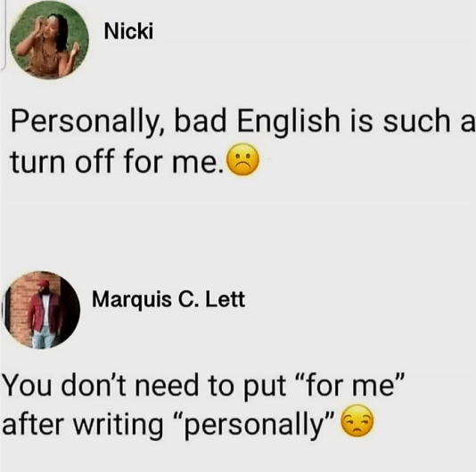The width and height of the screenshot is (476, 472).
Task: Click the quoted phrase "for me" in the reply
Action: pyautogui.click(x=352, y=386)
